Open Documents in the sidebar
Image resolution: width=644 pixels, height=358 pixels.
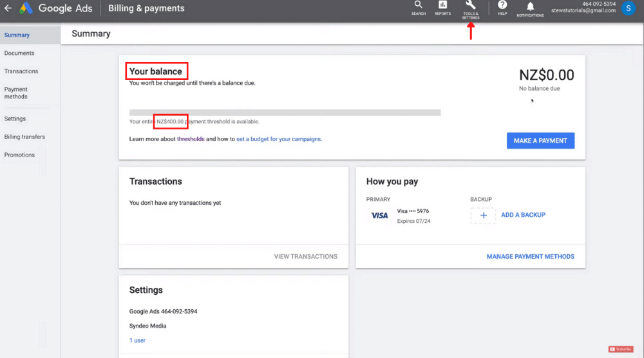tap(19, 53)
